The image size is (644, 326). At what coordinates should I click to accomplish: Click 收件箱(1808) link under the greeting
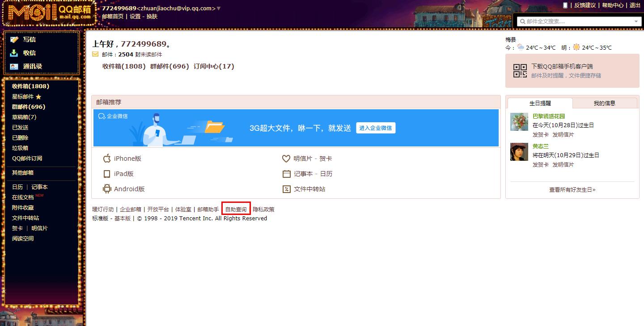124,66
